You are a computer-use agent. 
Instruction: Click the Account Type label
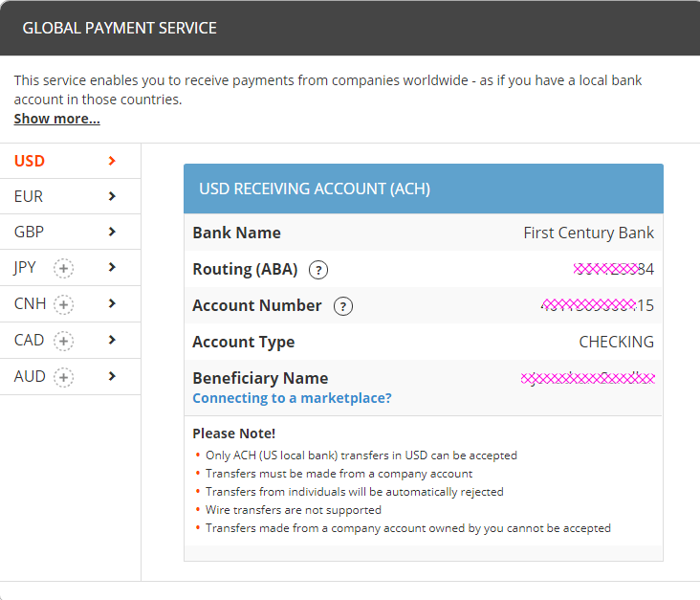pos(244,342)
